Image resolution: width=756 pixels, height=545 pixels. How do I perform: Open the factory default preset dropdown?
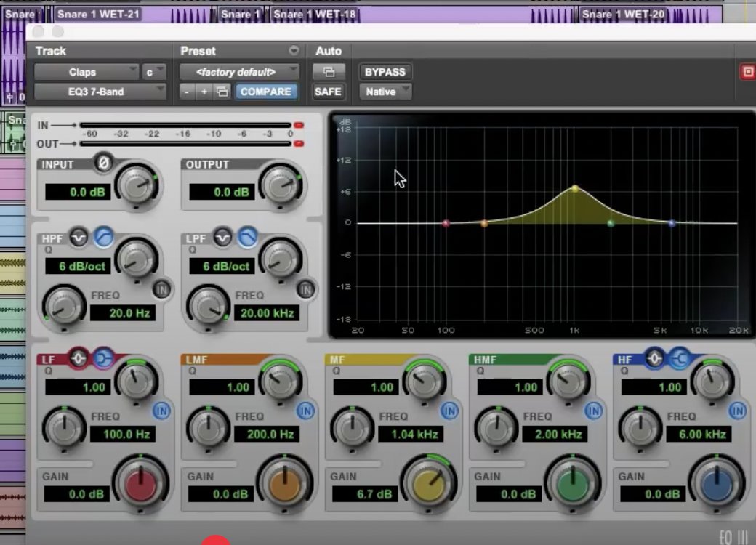pos(239,72)
